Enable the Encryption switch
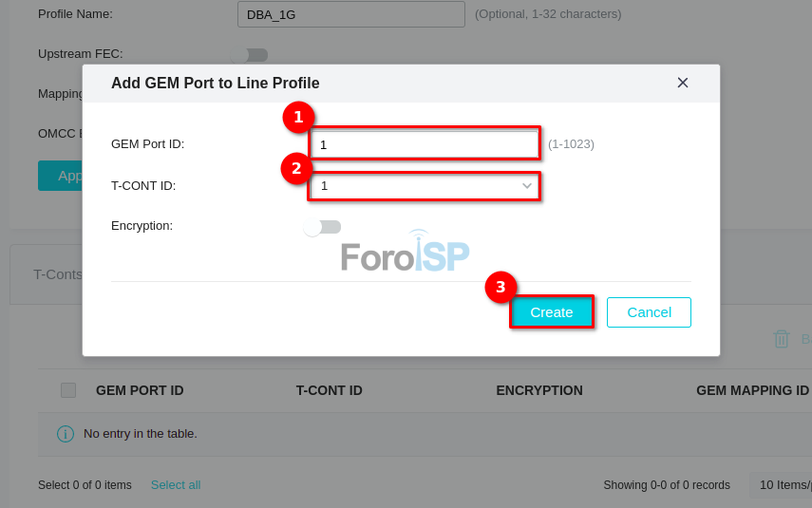The image size is (812, 508). (322, 227)
